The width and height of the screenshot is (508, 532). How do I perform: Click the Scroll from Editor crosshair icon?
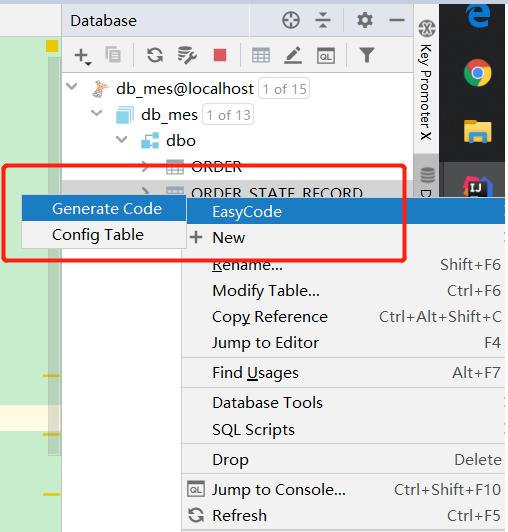(x=291, y=20)
